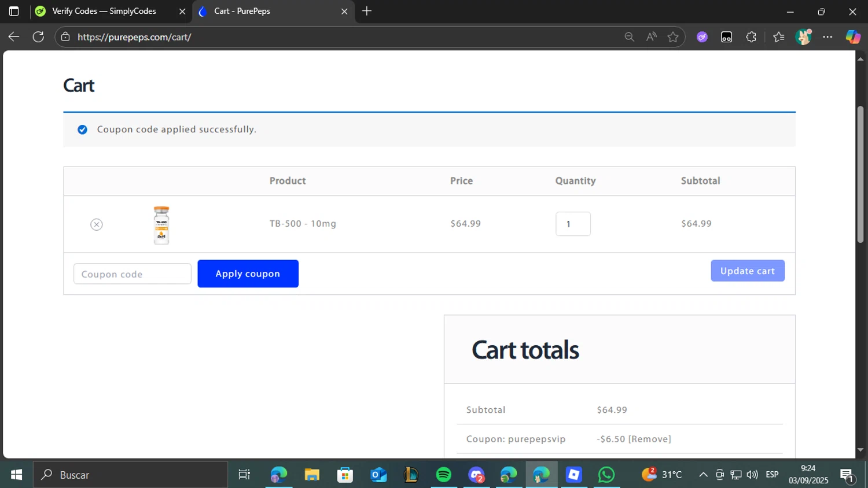Click the Apply coupon button
Screen dimensions: 868x488
(x=248, y=273)
